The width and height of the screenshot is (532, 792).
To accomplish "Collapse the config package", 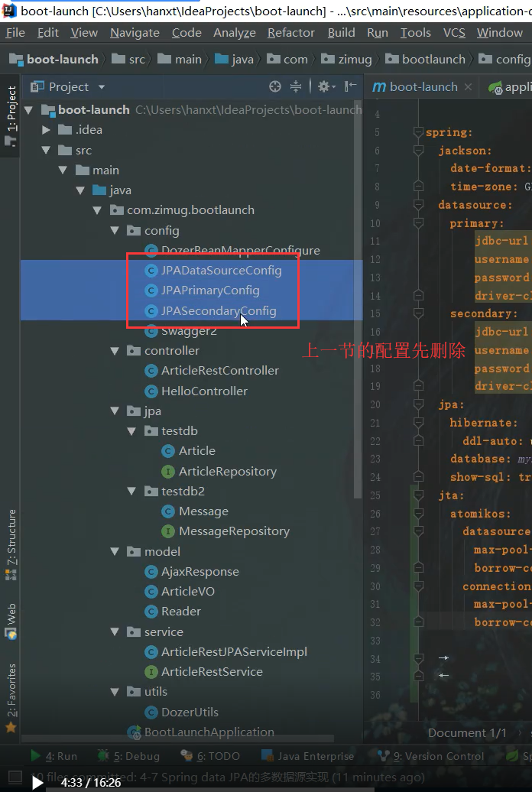I will coord(115,230).
